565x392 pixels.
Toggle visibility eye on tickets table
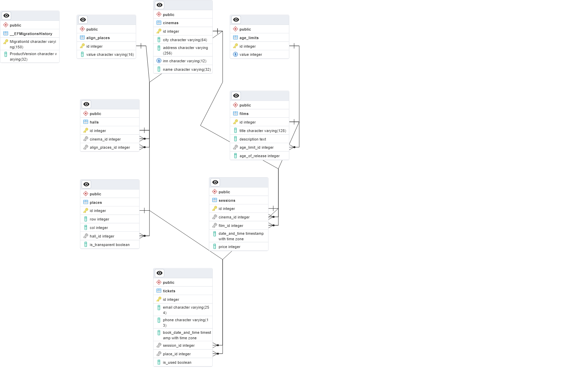pyautogui.click(x=159, y=273)
